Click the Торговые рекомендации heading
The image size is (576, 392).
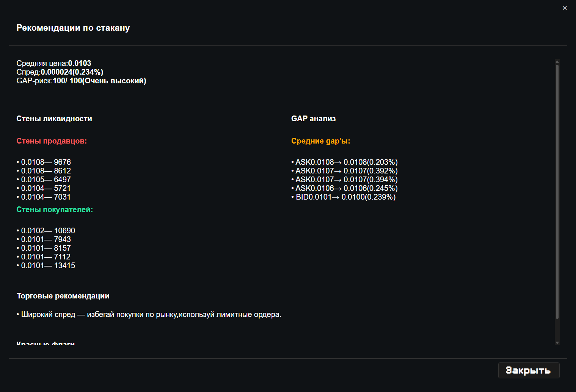[63, 296]
